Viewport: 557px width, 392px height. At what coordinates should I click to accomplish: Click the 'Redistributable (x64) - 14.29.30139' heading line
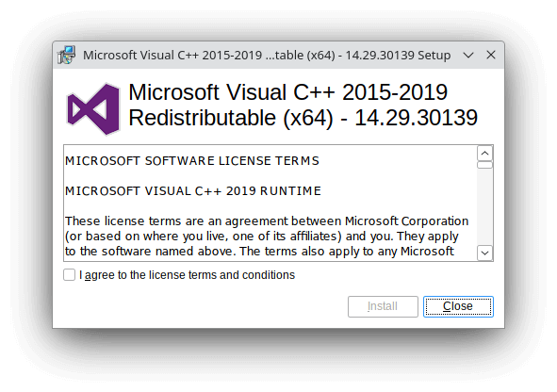click(x=303, y=118)
